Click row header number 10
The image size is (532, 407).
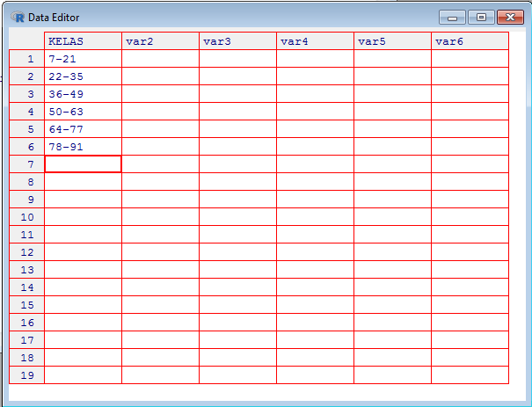pos(26,217)
